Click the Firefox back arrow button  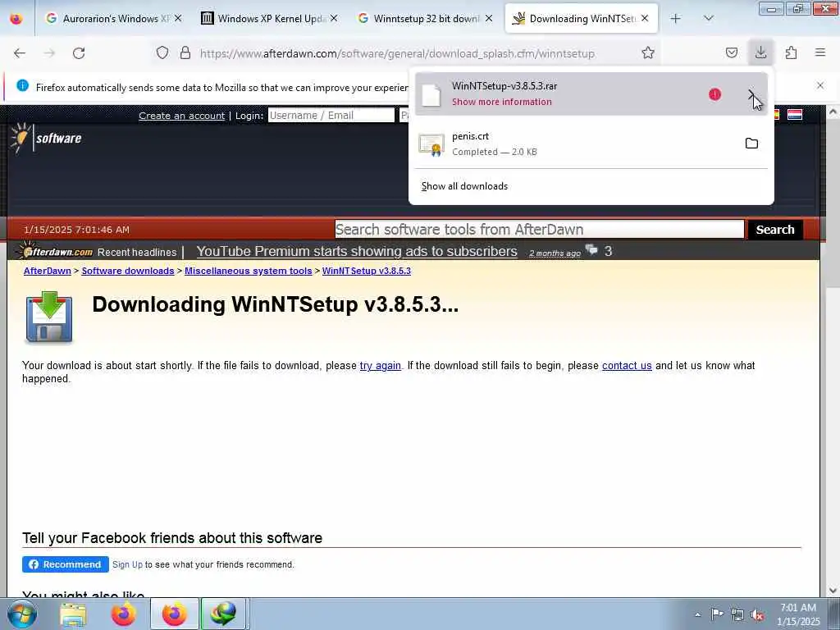(20, 53)
